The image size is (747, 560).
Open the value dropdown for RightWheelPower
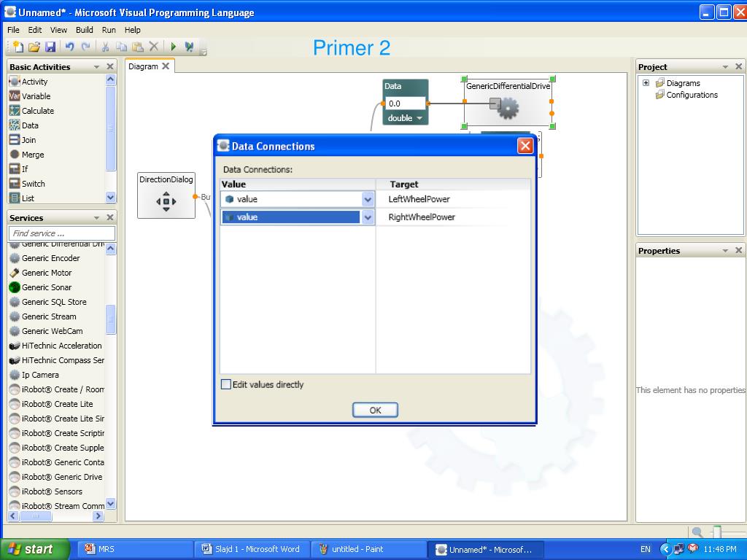368,217
